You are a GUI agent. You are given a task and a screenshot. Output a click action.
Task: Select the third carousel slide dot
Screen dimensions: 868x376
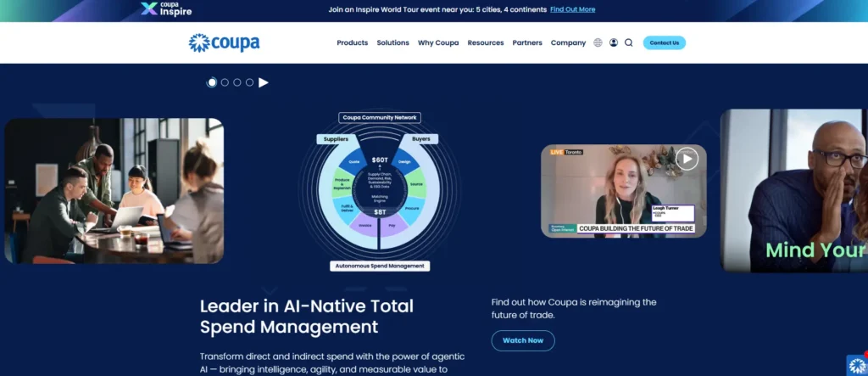coord(237,82)
